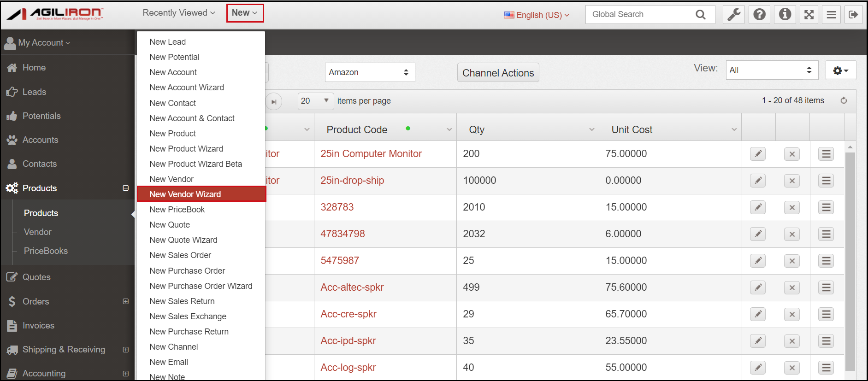Click the Quotes edit icon in sidebar
The image size is (868, 381).
click(x=12, y=277)
